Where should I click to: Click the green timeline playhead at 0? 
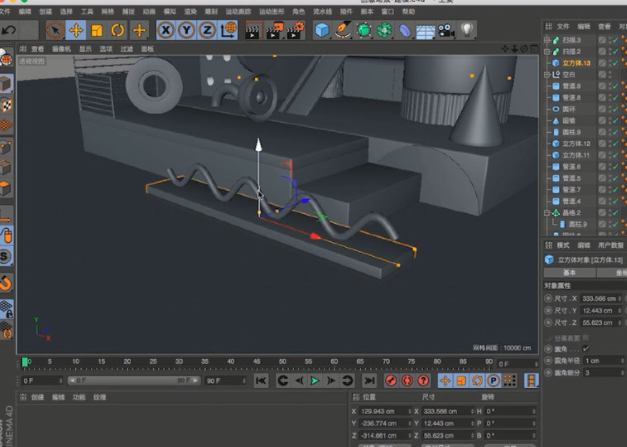click(25, 362)
